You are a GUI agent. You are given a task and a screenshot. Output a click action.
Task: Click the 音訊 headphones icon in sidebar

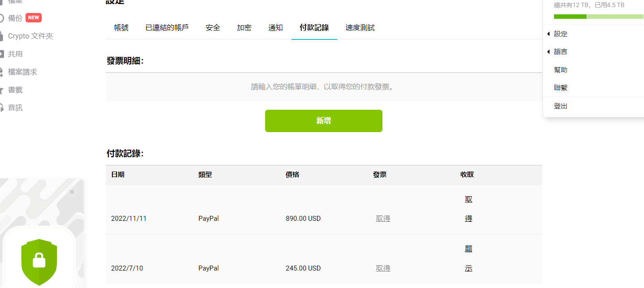(1, 108)
